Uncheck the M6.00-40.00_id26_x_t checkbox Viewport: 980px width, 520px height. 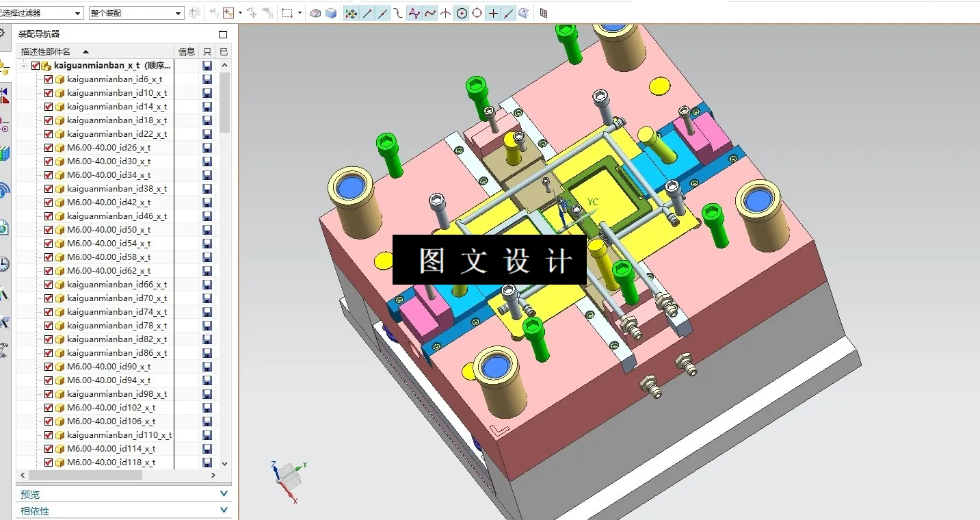(48, 147)
